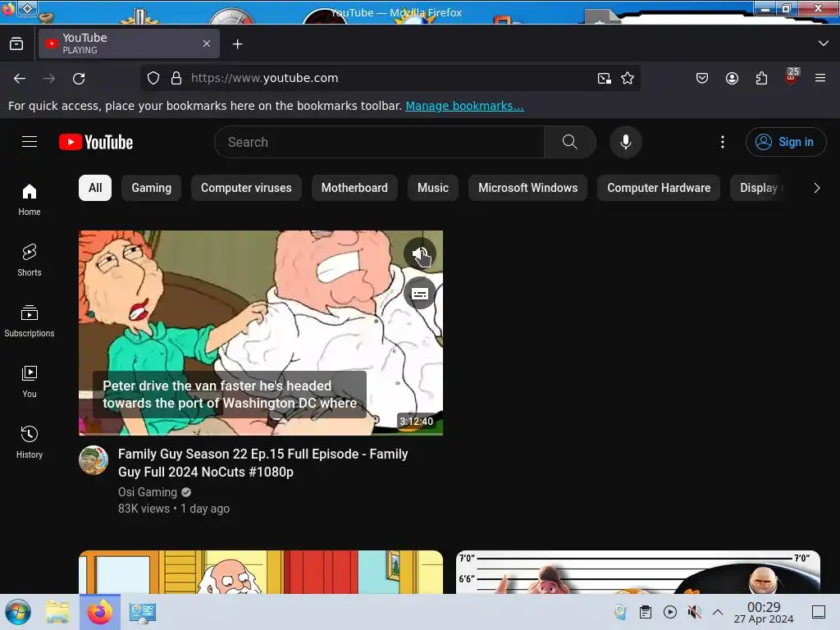
Task: Open the Start menu orb
Action: click(18, 612)
